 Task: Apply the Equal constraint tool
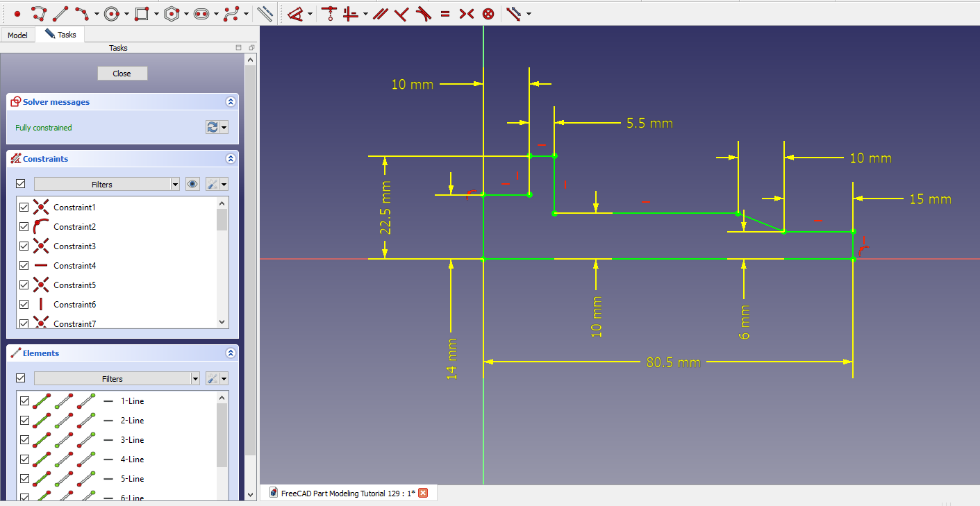coord(445,13)
